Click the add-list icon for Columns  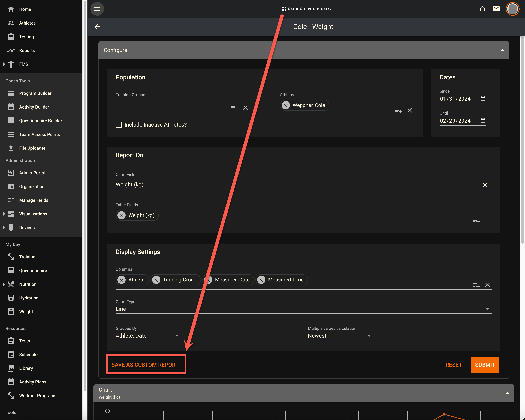[x=476, y=285]
